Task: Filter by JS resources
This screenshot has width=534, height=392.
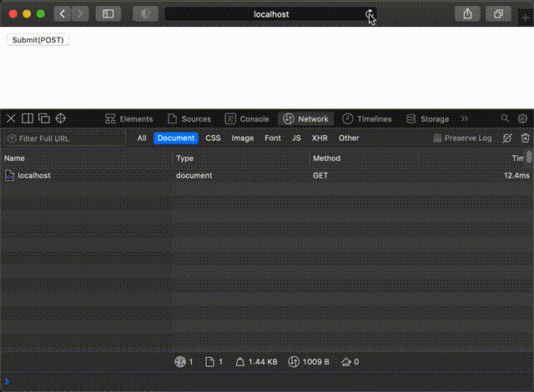Action: [x=296, y=138]
